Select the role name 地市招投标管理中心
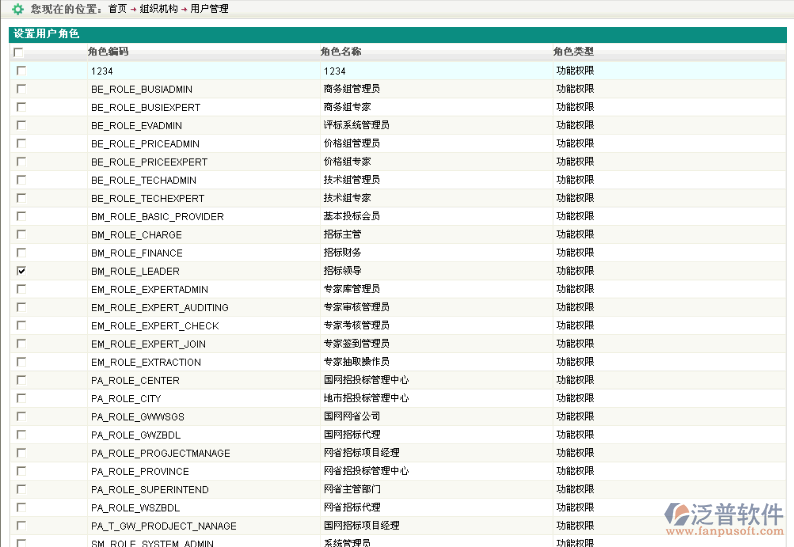The image size is (794, 547). coord(366,398)
